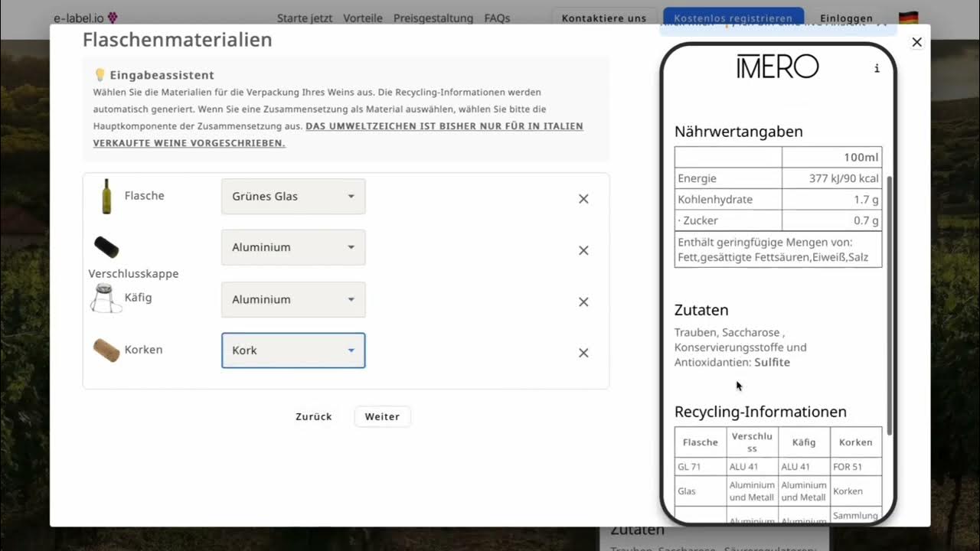Click the Korken row label
980x551 pixels.
144,350
